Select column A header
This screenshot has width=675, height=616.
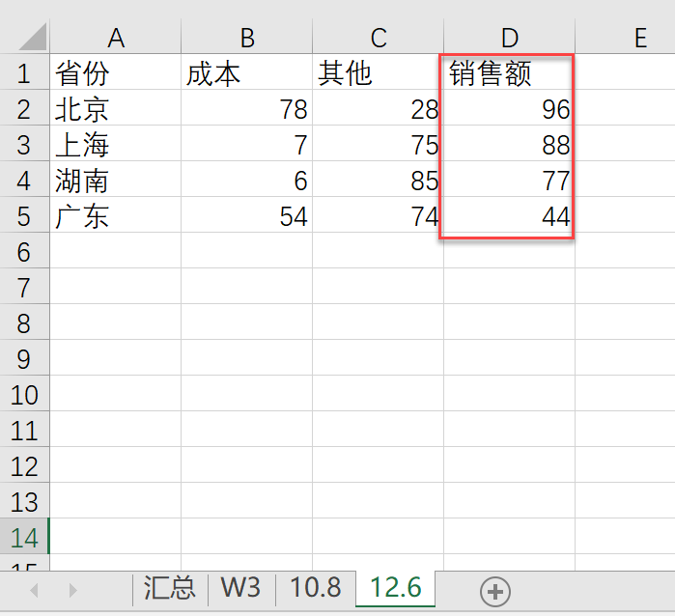click(115, 37)
